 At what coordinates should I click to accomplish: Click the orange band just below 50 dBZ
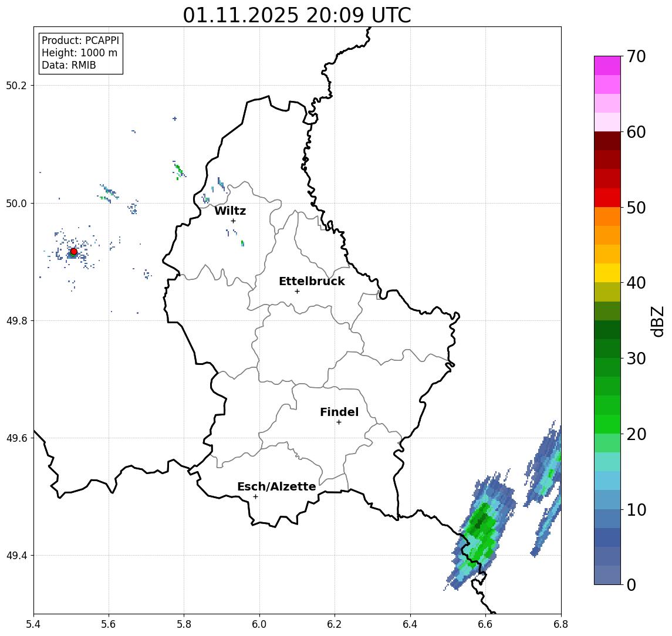tap(607, 216)
